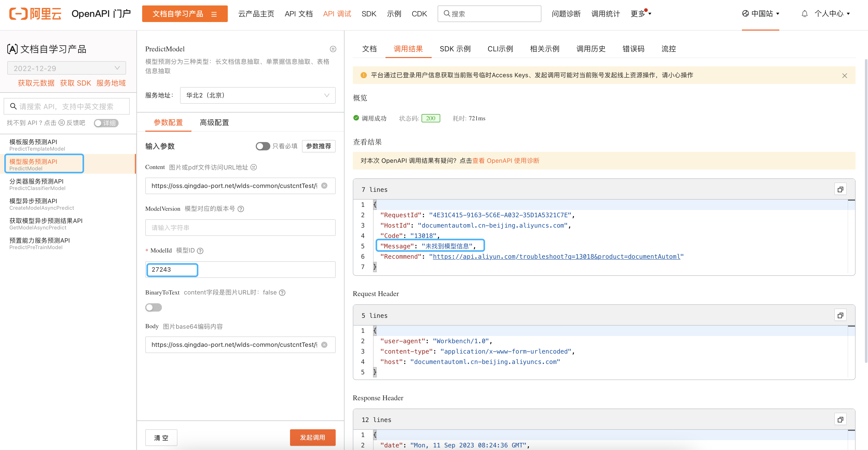Expand the 更多 menu
The height and width of the screenshot is (450, 868).
pos(641,14)
